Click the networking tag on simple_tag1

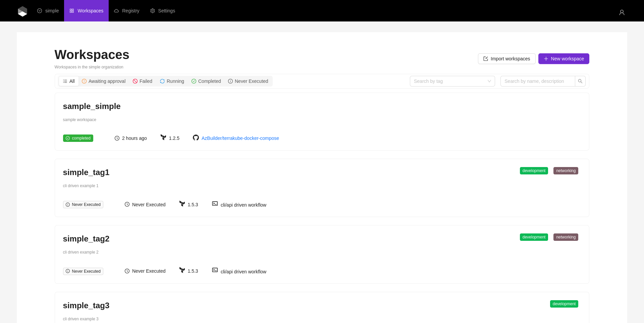(566, 171)
